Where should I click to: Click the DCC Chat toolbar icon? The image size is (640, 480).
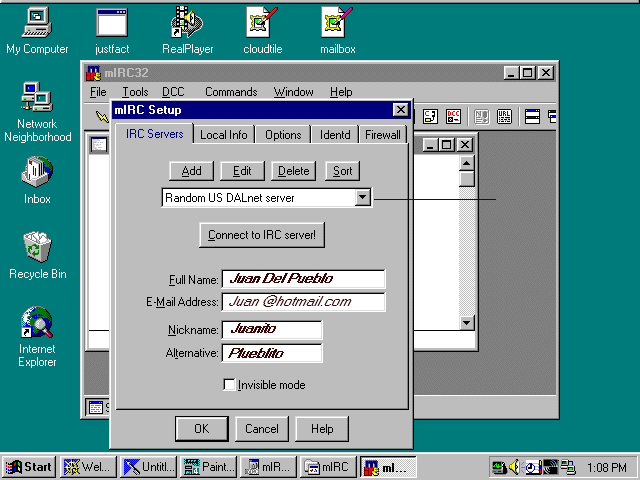430,117
